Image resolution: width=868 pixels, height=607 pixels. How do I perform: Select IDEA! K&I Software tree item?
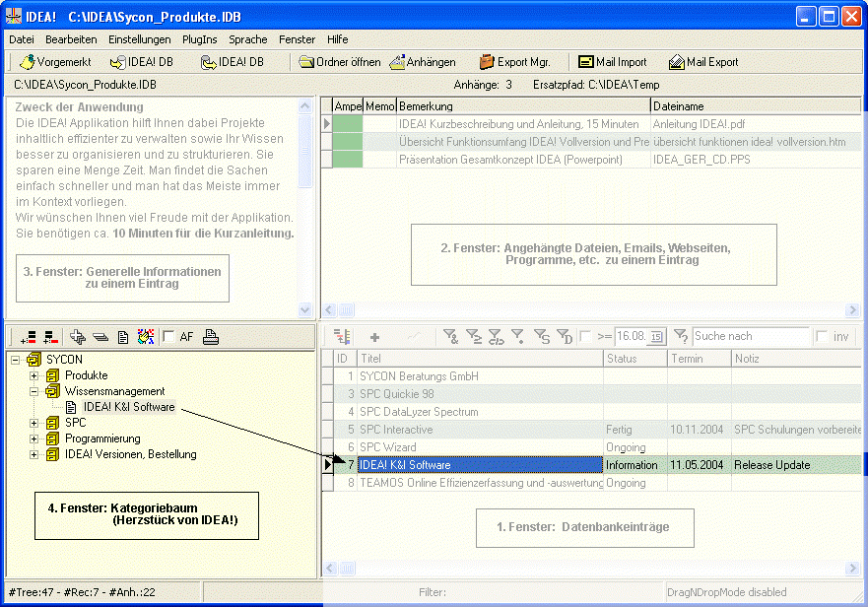(129, 407)
